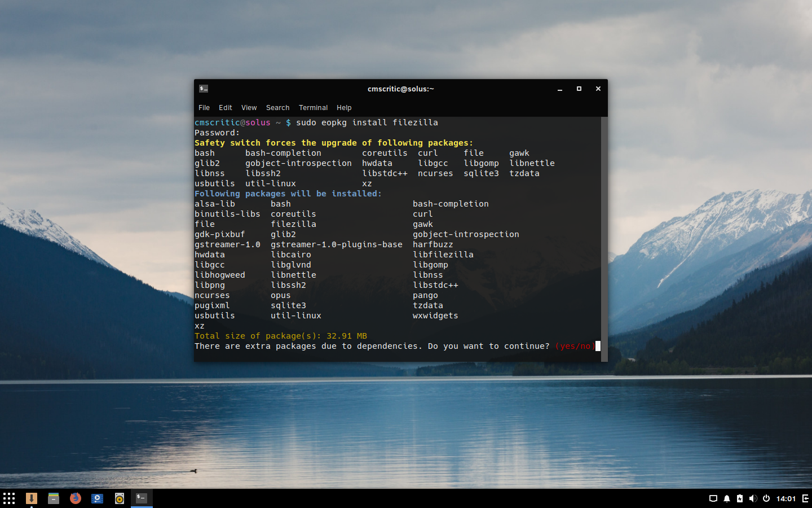Open the media player icon in taskbar
Screen dimensions: 812x508
pos(98,498)
